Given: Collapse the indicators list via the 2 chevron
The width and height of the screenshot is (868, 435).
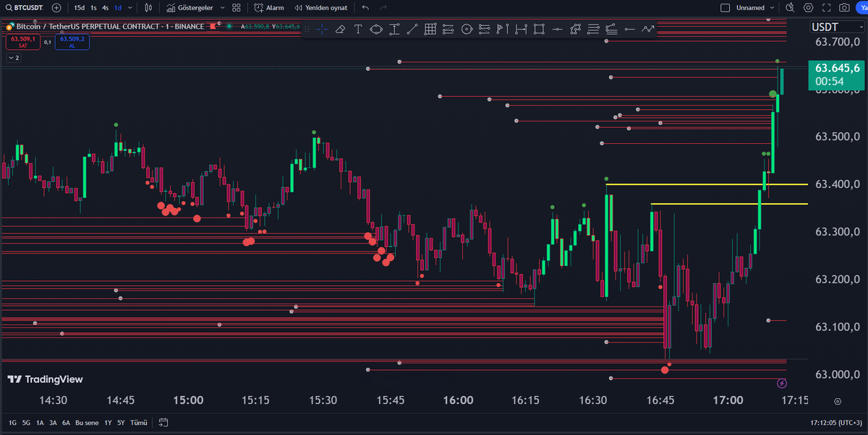Looking at the screenshot, I should [13, 57].
